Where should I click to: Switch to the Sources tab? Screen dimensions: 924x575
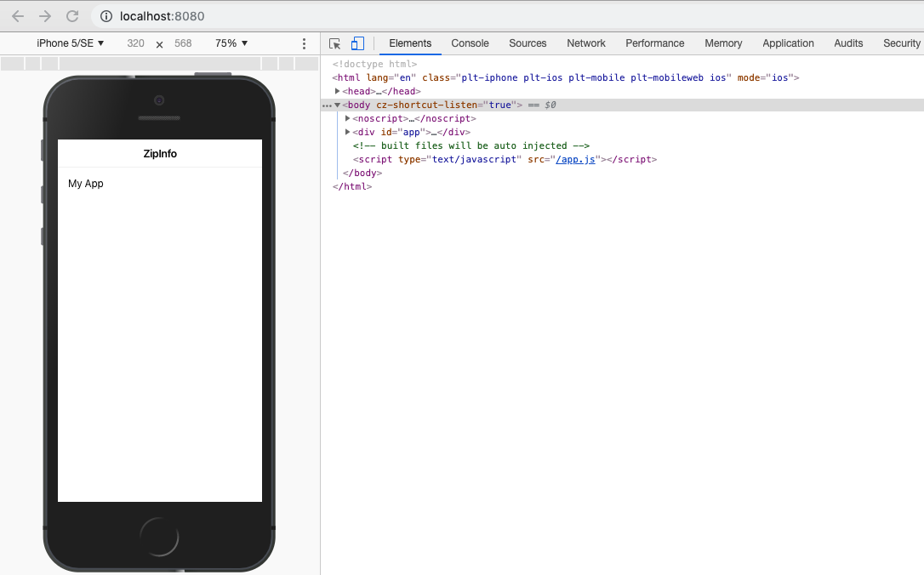pos(528,43)
